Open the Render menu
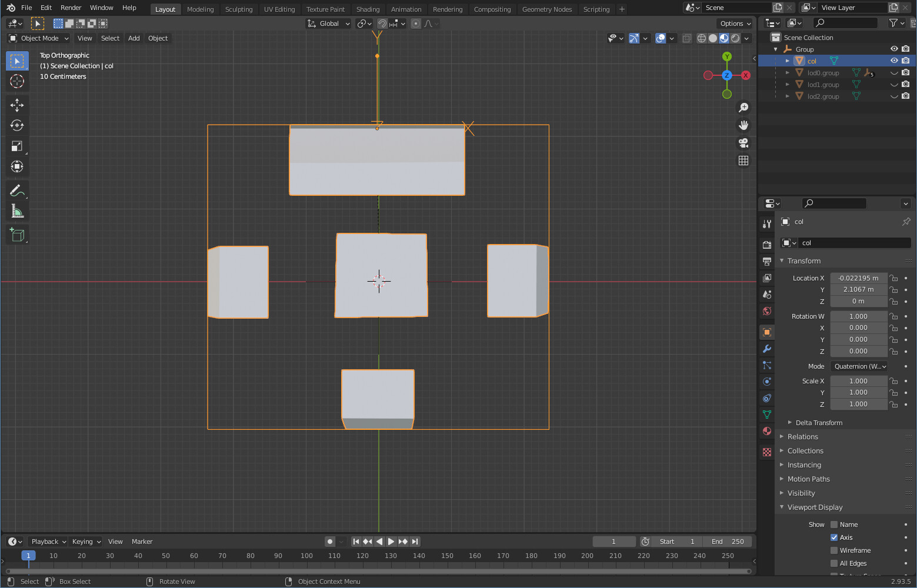Image resolution: width=917 pixels, height=588 pixels. point(71,8)
